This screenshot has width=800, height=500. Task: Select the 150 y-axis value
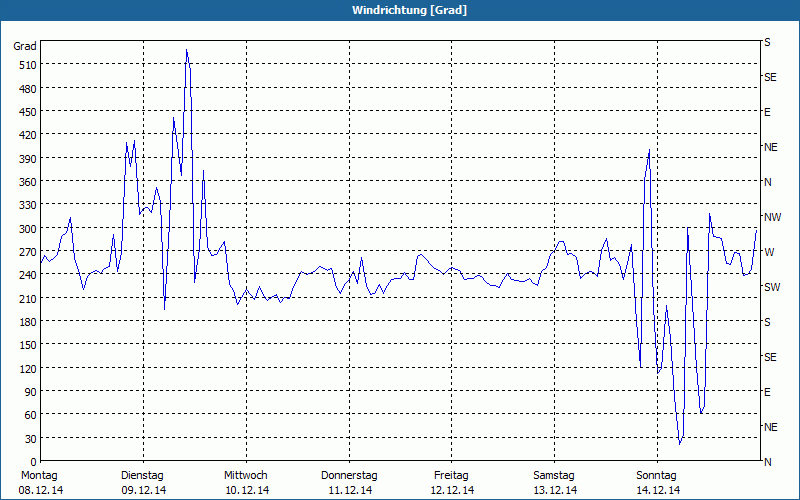(x=28, y=345)
